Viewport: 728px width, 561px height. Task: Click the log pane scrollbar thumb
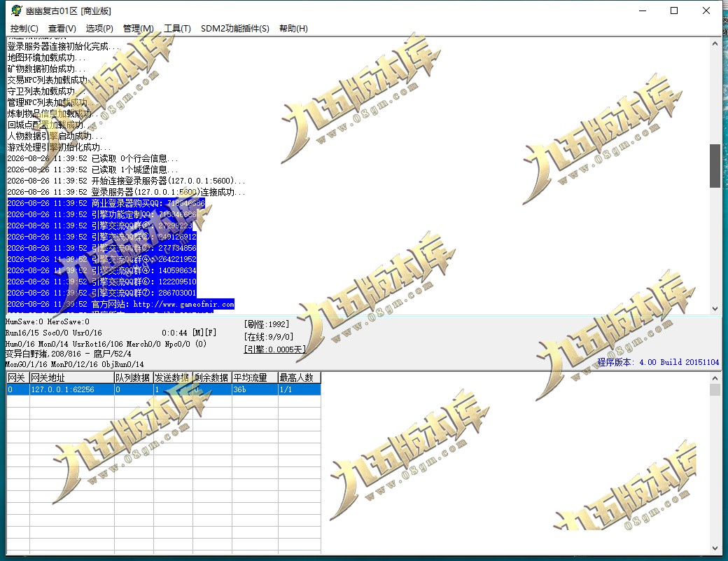(715, 166)
